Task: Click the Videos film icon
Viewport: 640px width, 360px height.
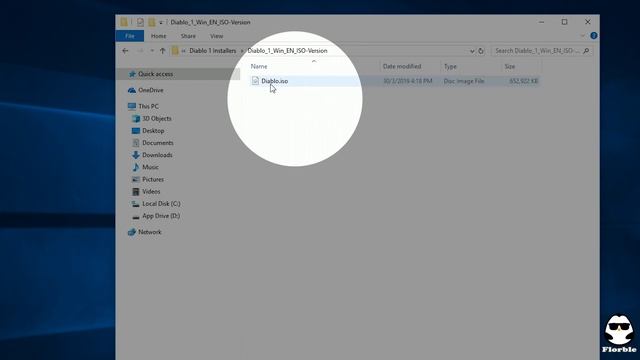Action: tap(136, 191)
